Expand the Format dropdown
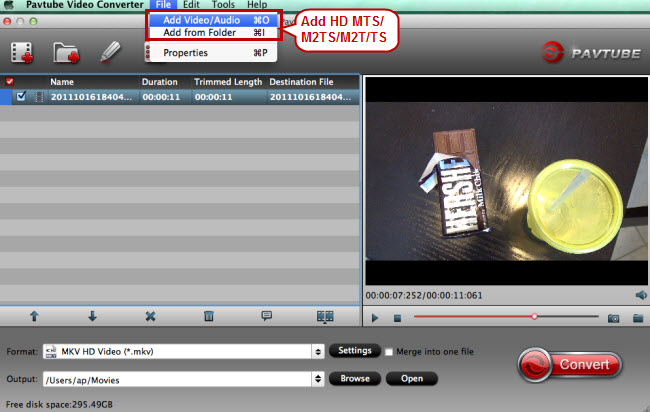The width and height of the screenshot is (650, 412). click(318, 352)
